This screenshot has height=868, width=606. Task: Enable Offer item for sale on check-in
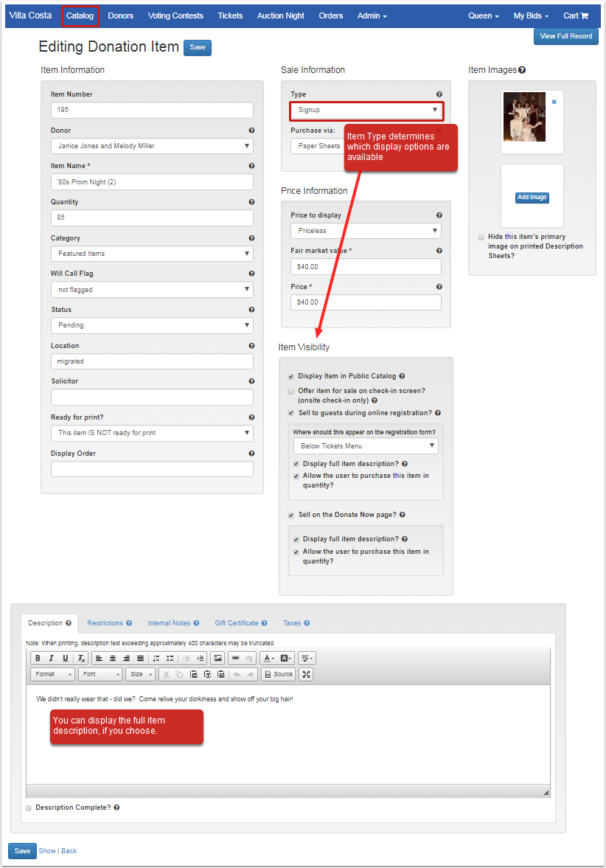point(291,392)
